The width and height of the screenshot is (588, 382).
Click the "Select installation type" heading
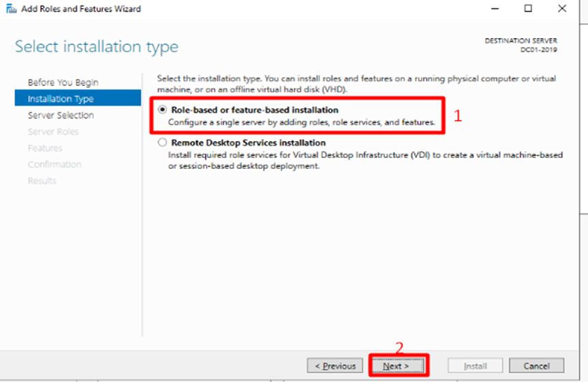(97, 47)
